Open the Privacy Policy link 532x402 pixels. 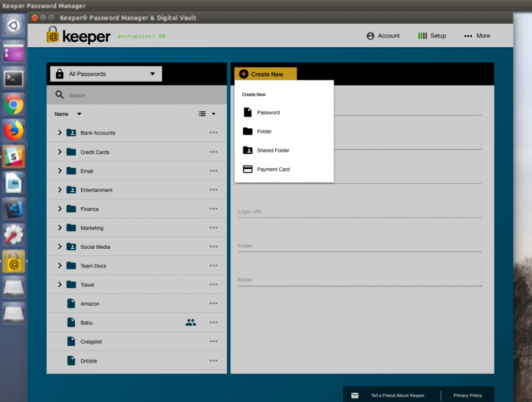(467, 395)
